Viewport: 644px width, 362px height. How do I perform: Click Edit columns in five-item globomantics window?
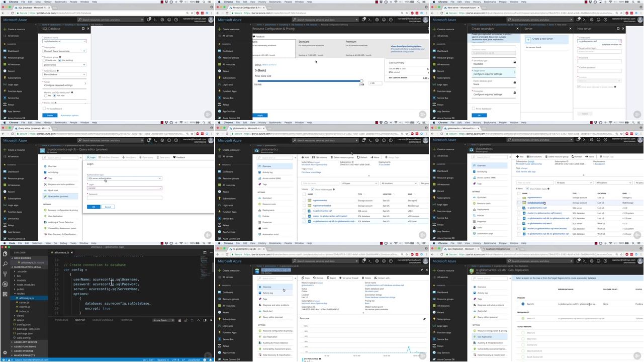pyautogui.click(x=319, y=157)
